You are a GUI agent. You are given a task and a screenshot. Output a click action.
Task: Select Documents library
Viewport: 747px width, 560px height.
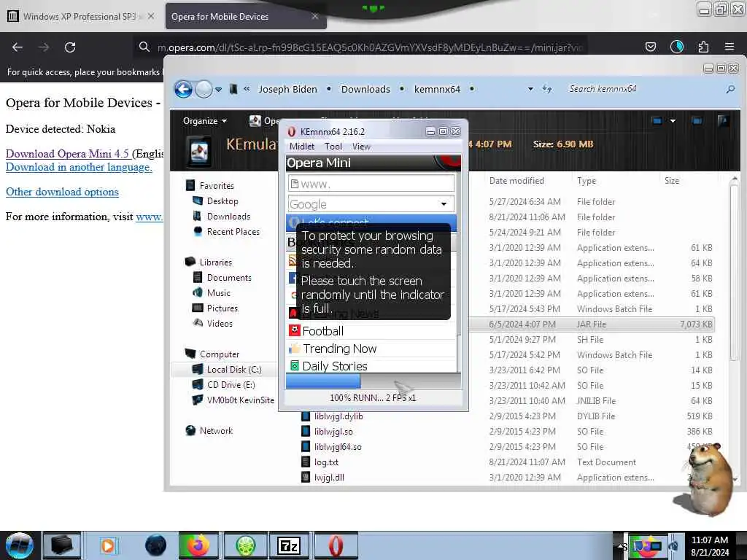pyautogui.click(x=229, y=278)
